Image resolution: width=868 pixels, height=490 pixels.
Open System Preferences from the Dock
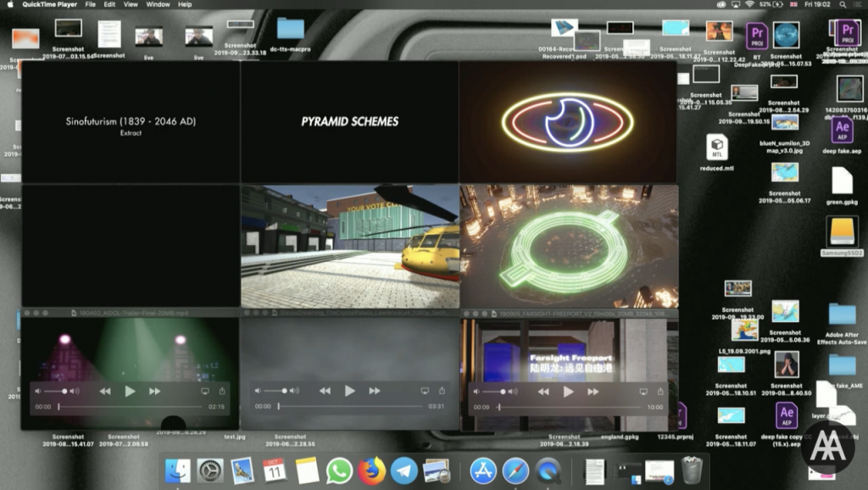point(210,471)
